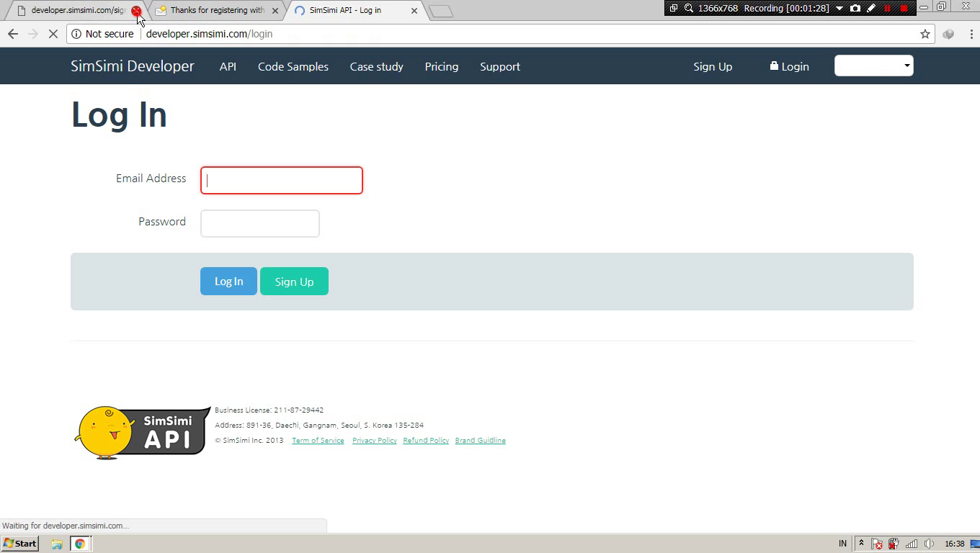Switch to Chrome in the taskbar
The width and height of the screenshot is (980, 553).
point(80,544)
